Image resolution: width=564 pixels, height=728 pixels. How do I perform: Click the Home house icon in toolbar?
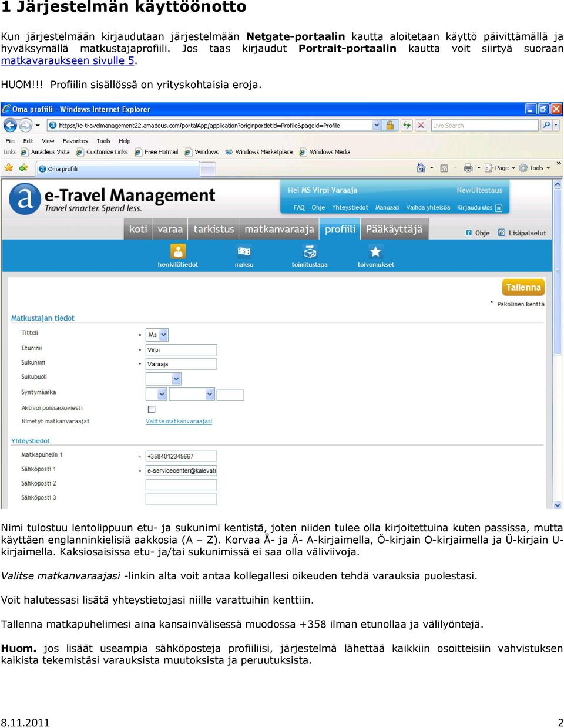[x=421, y=168]
